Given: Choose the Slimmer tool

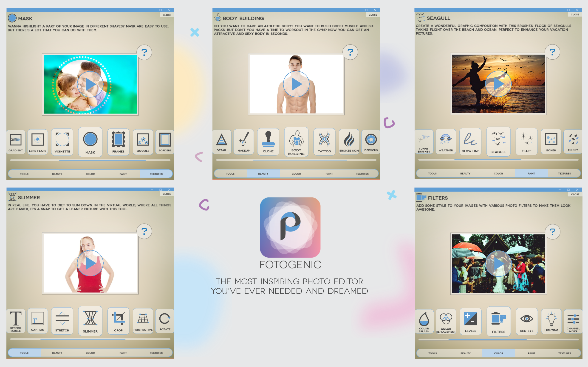Looking at the screenshot, I should (x=90, y=321).
